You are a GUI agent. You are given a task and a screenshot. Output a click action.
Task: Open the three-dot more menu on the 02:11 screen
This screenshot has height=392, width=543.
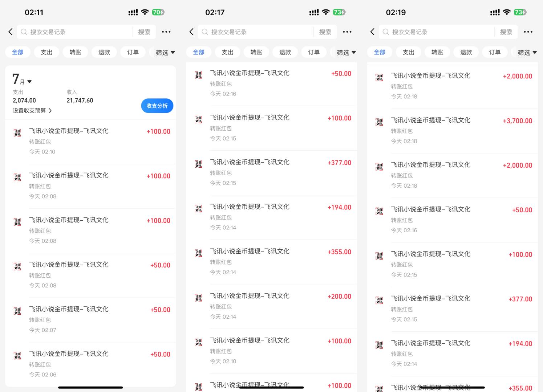166,32
